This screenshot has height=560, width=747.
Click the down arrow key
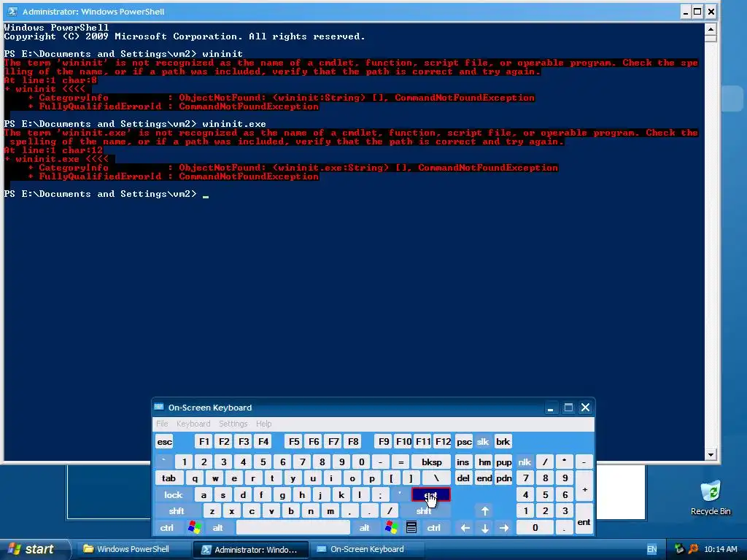tap(484, 528)
